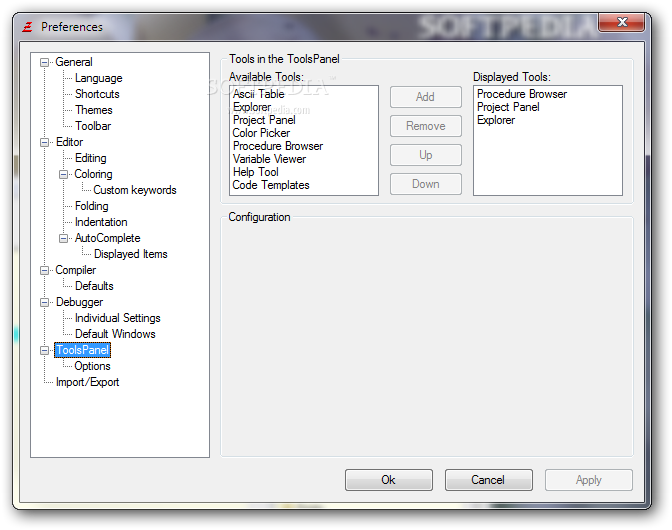
Task: Open the Compiler preferences
Action: point(76,270)
